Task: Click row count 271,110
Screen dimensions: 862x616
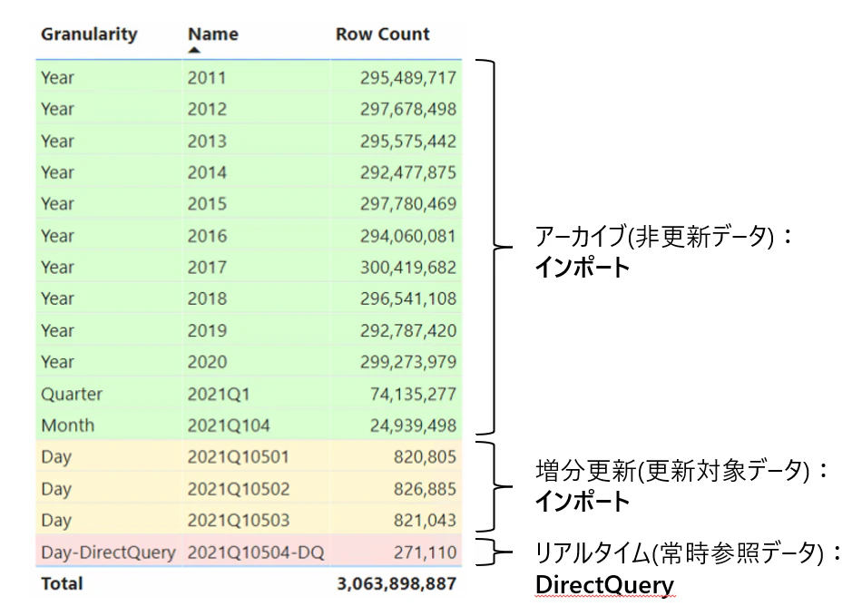Action: tap(425, 552)
